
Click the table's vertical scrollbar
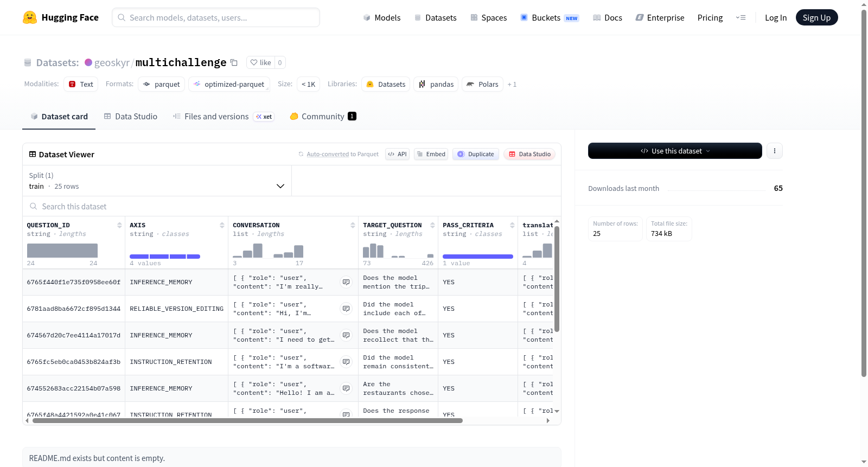coord(557,279)
